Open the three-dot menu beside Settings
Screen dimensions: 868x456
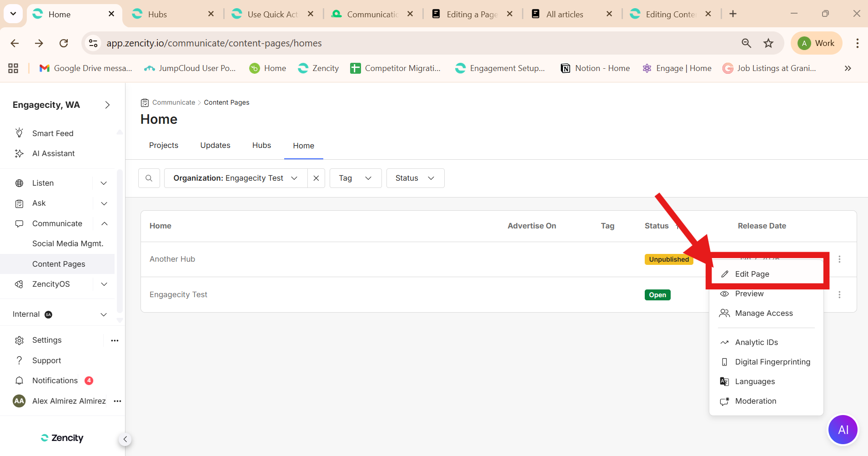(115, 340)
